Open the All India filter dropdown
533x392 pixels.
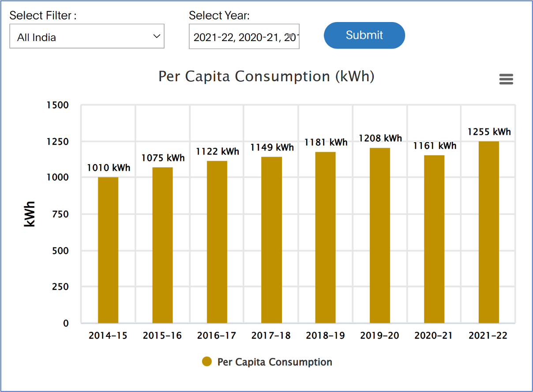pos(86,37)
